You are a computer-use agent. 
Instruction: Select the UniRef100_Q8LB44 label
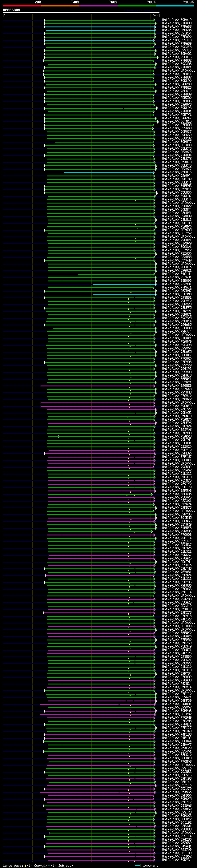(x=177, y=741)
